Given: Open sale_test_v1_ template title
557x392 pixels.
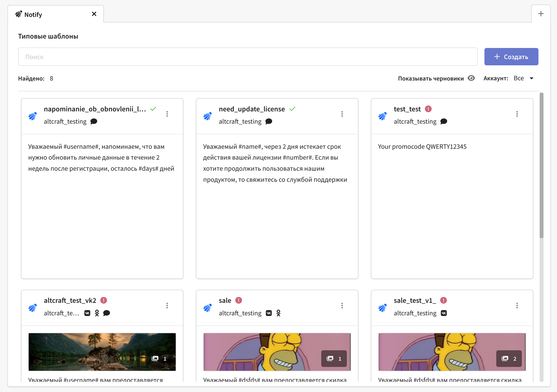Looking at the screenshot, I should (415, 300).
